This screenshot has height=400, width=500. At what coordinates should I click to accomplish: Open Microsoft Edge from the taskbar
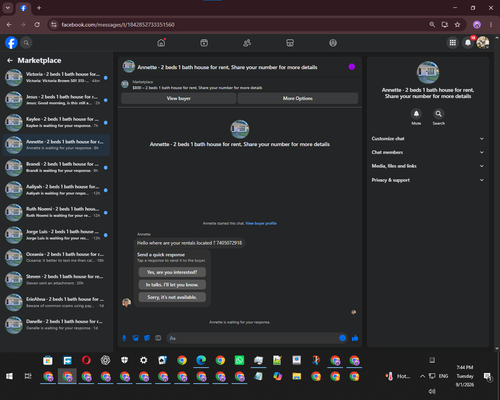click(x=201, y=360)
